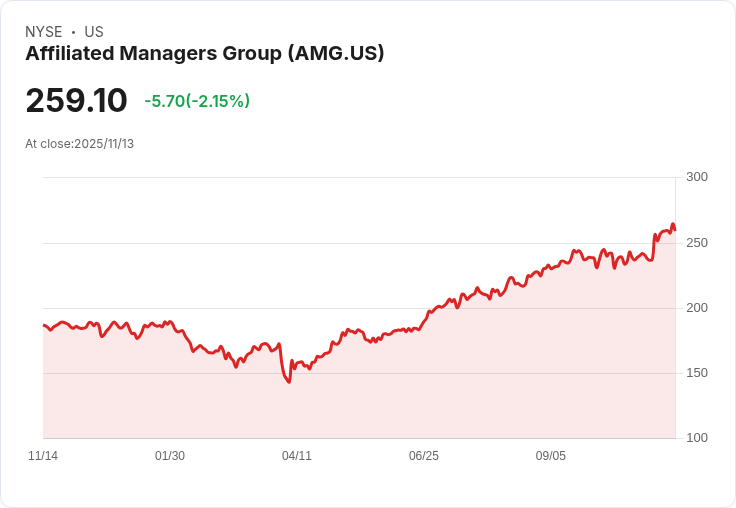736x508 pixels.
Task: Click the 100 y-axis label
Action: pyautogui.click(x=697, y=438)
